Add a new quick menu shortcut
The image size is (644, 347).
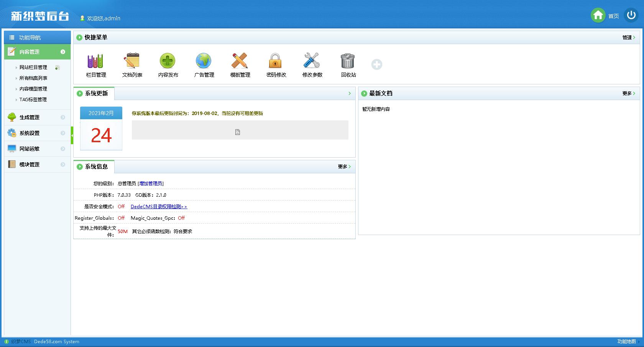click(x=377, y=64)
